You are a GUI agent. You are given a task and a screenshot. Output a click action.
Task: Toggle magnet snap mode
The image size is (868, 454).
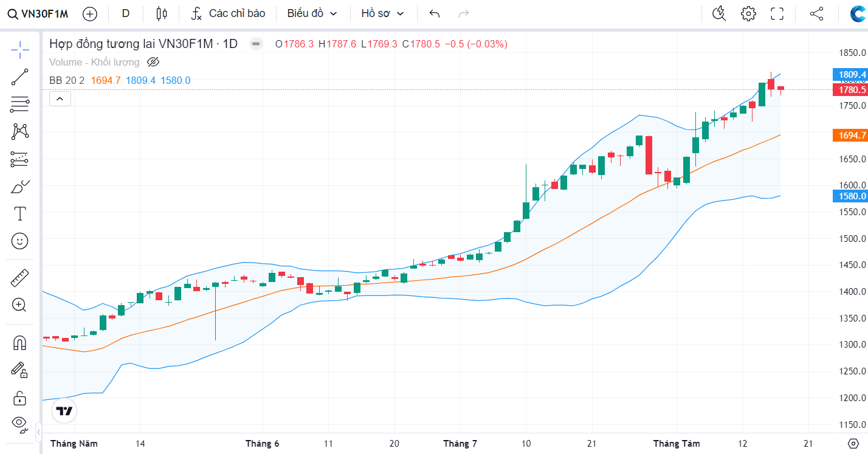pyautogui.click(x=20, y=343)
